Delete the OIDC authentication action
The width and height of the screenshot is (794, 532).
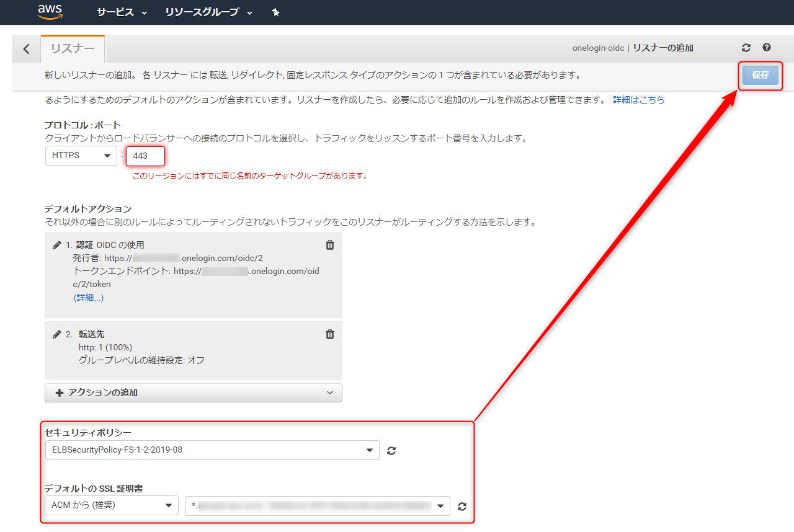point(330,245)
